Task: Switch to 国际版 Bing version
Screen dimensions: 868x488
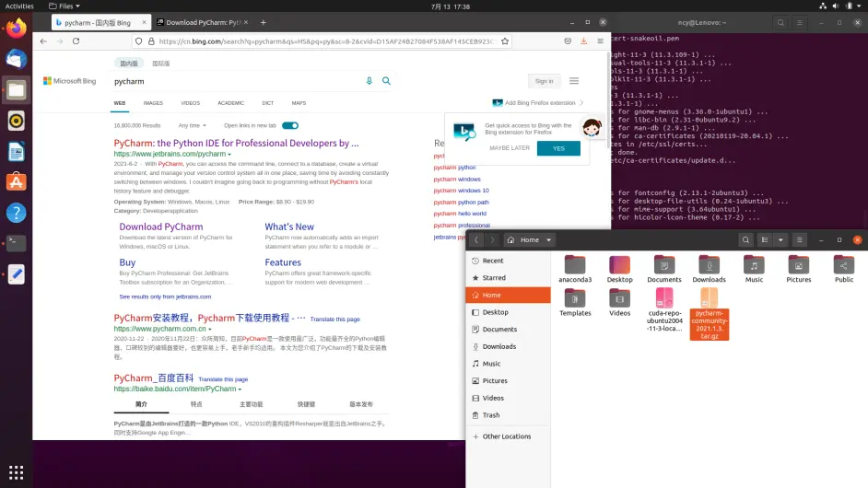Action: [161, 64]
